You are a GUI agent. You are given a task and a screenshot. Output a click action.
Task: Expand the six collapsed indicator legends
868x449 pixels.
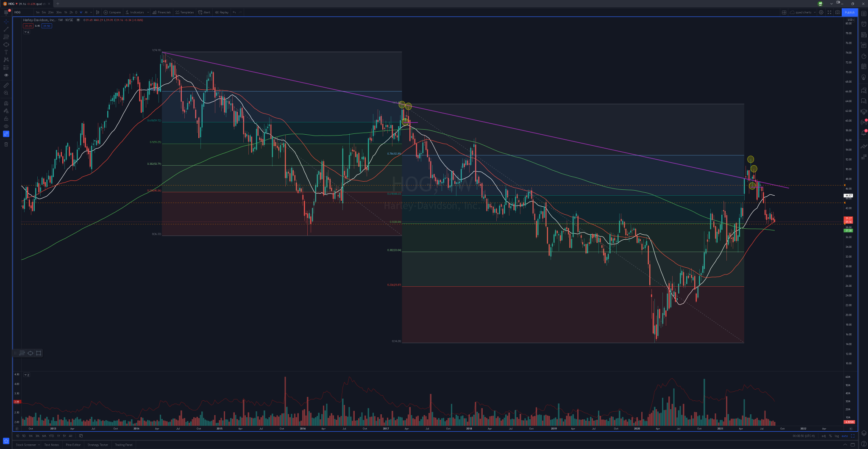click(27, 32)
